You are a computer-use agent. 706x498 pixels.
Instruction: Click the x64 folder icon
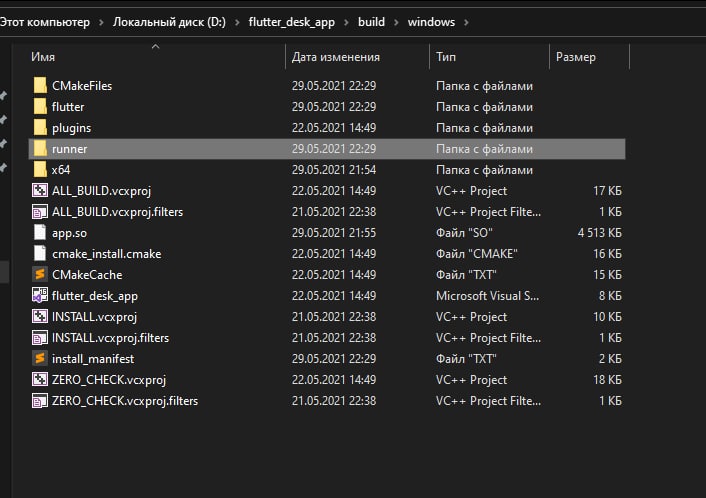[x=40, y=170]
